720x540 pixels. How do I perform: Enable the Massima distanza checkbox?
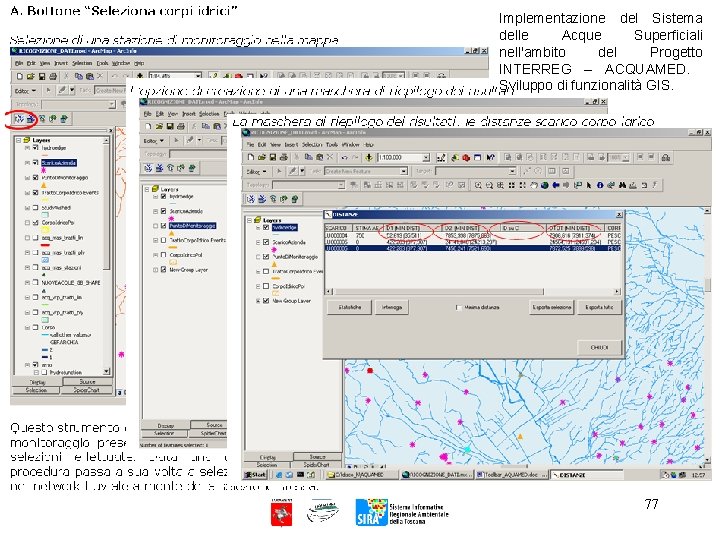click(x=459, y=307)
